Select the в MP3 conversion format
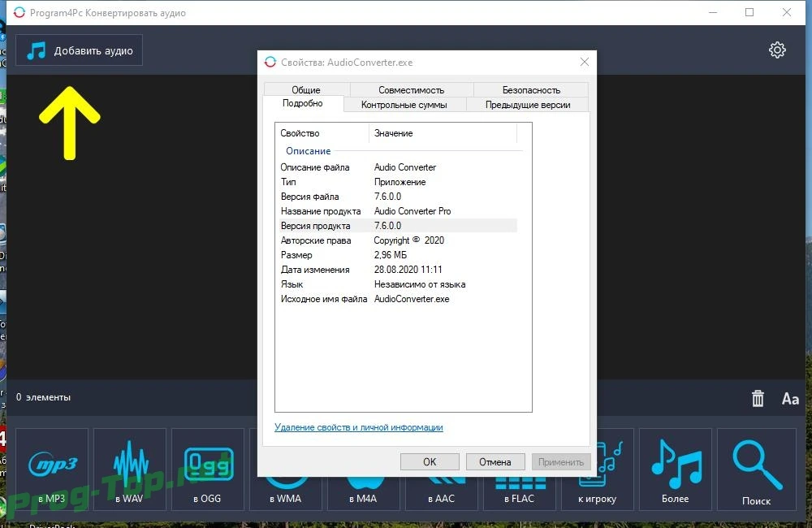The image size is (812, 528). click(x=52, y=470)
